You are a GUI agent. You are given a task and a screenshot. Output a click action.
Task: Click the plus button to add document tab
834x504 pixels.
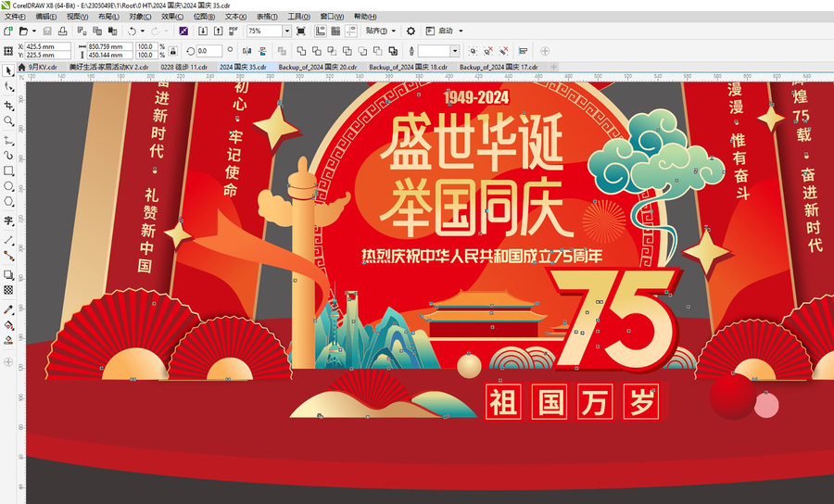(x=554, y=67)
